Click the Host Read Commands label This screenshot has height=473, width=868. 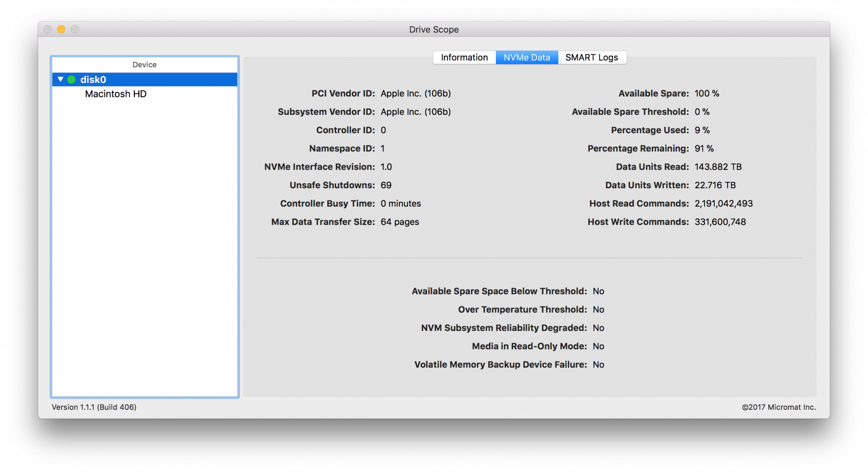coord(639,203)
